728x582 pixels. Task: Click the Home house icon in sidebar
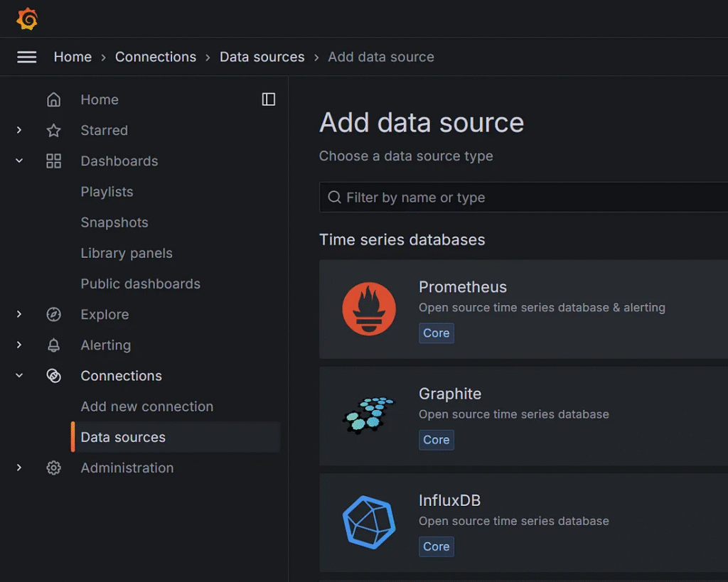point(53,99)
